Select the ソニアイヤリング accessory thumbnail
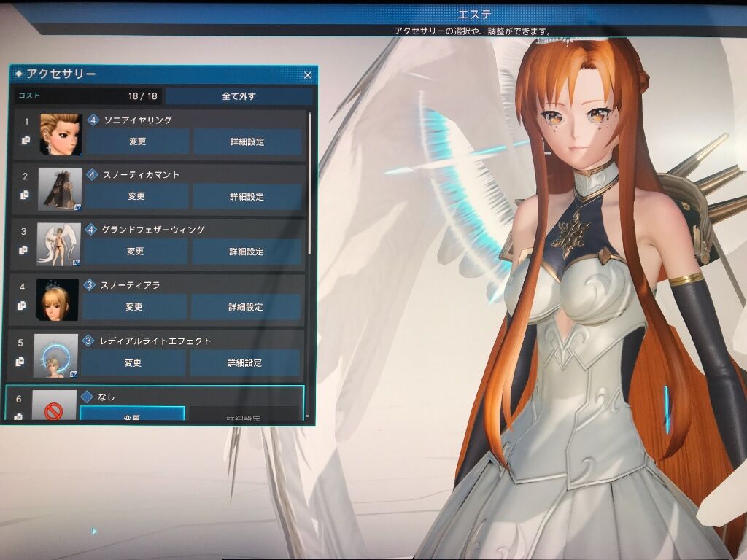 (x=61, y=135)
